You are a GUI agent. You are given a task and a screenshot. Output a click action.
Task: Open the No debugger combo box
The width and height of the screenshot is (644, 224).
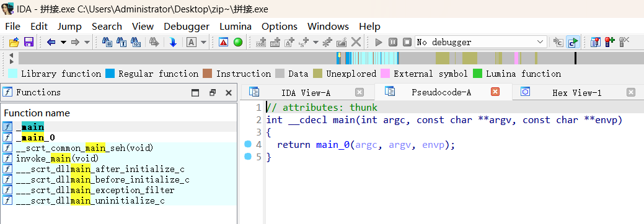[x=481, y=42]
